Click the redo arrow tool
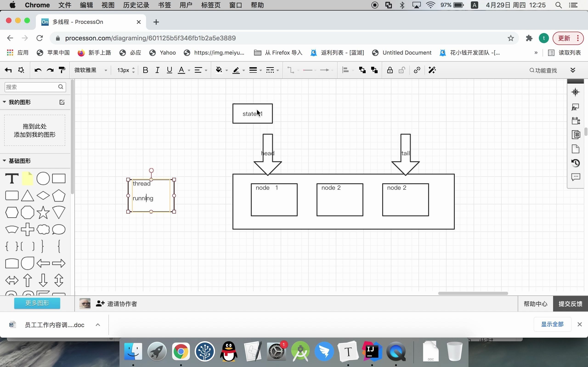Viewport: 588px width, 367px height. (x=50, y=70)
